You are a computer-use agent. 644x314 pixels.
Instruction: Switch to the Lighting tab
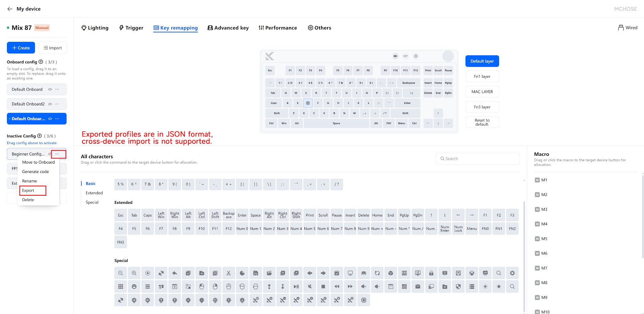[x=95, y=28]
